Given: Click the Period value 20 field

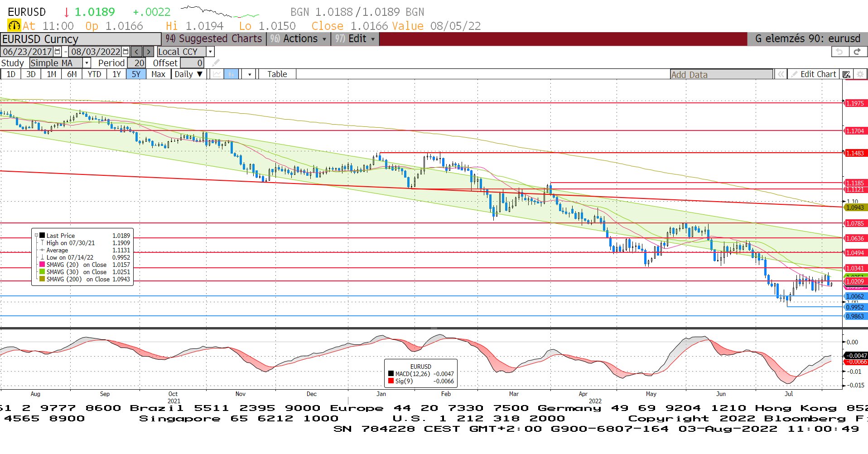Looking at the screenshot, I should (x=136, y=63).
